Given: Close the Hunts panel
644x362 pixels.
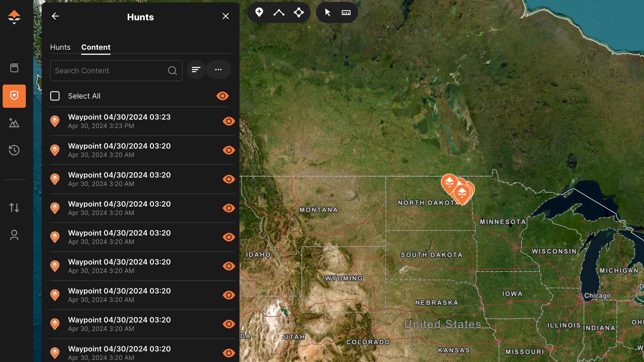Looking at the screenshot, I should click(x=226, y=16).
